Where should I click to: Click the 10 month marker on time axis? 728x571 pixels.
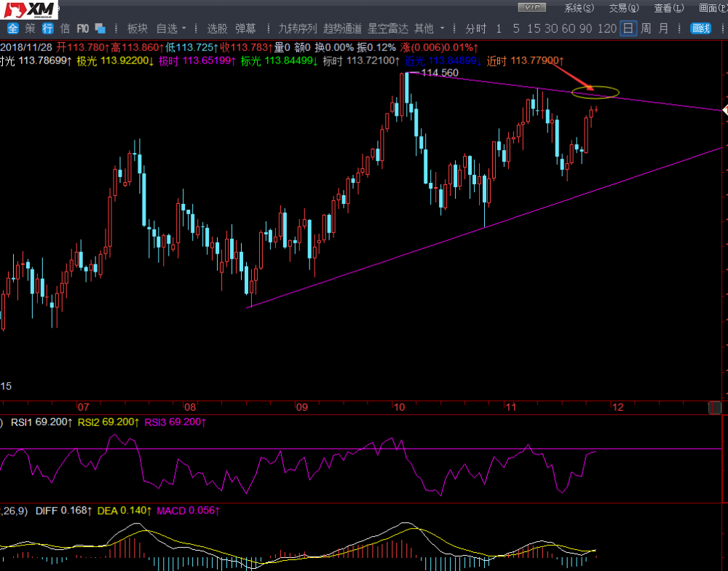(399, 407)
